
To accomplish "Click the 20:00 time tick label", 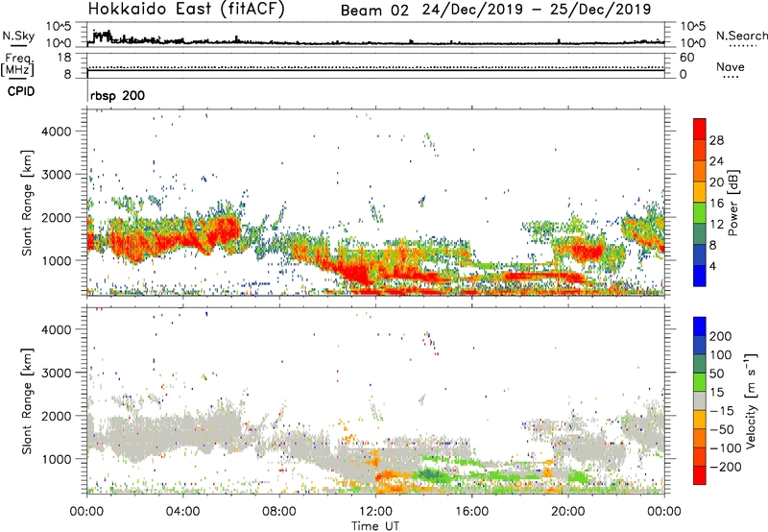I will click(567, 512).
